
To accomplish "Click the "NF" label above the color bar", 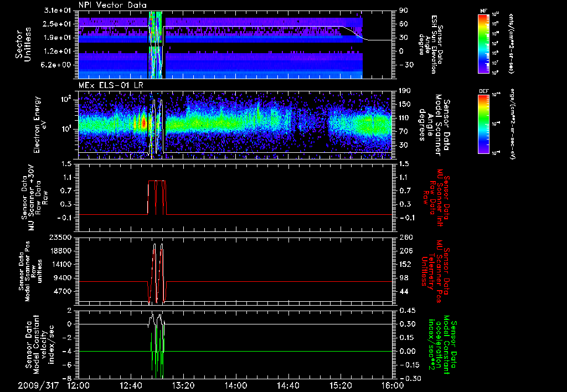I will point(483,11).
